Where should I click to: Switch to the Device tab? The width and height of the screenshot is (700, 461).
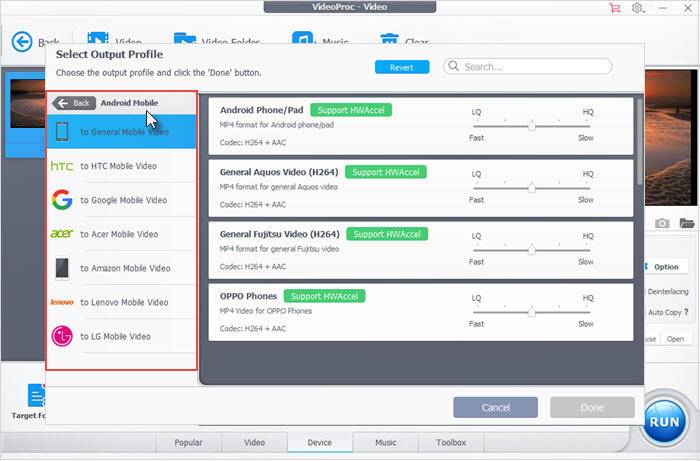click(320, 443)
